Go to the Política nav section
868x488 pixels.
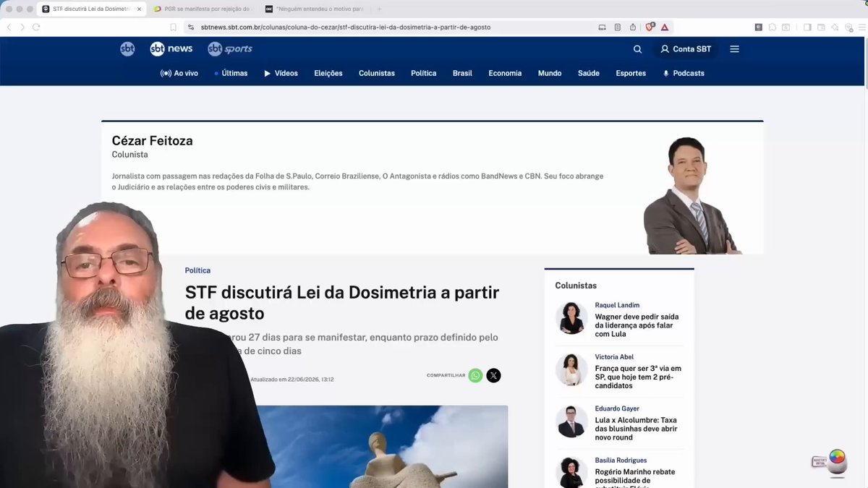[424, 73]
